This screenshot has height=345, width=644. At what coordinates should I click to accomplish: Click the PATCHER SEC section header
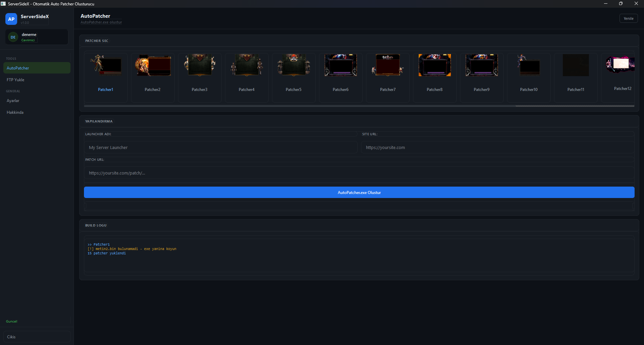97,41
